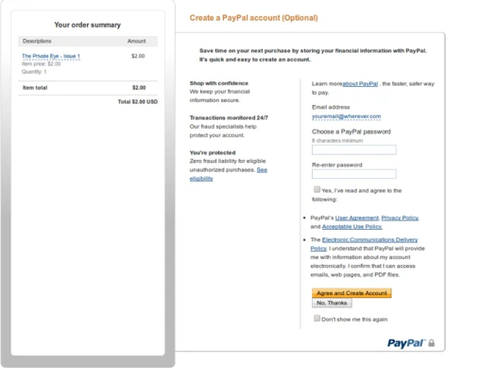The height and width of the screenshot is (368, 480).
Task: Focus the Re-enter password field
Action: tap(354, 174)
